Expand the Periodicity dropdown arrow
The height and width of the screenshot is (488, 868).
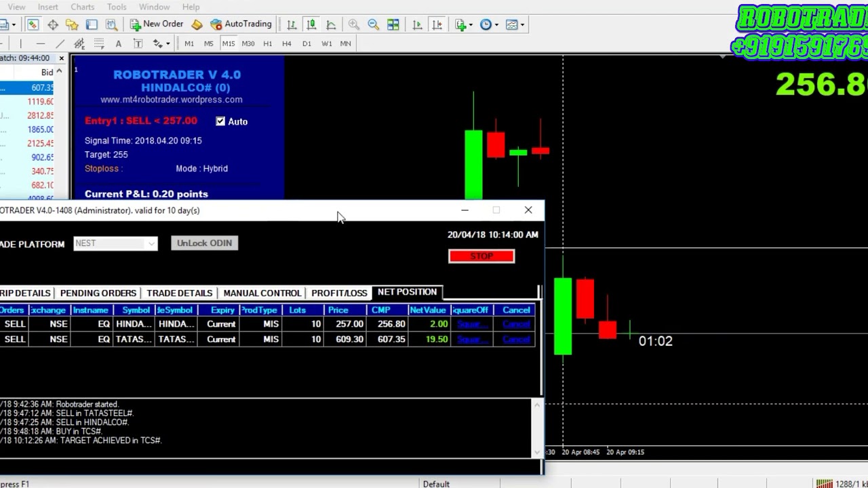point(496,24)
